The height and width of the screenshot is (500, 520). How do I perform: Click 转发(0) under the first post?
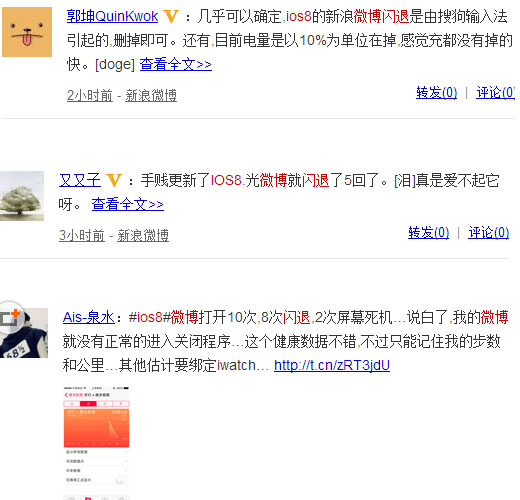(x=437, y=92)
